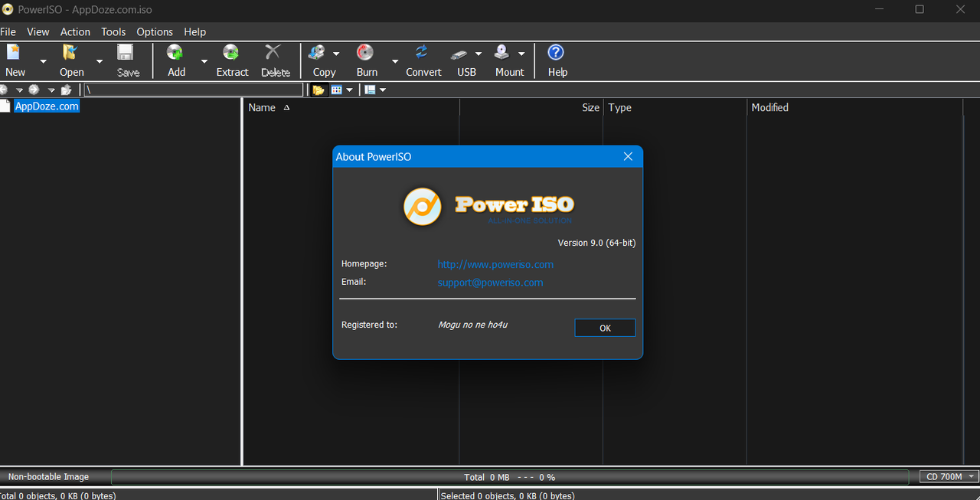Click the path address input field
Screen dimensions: 980x500
[x=194, y=90]
